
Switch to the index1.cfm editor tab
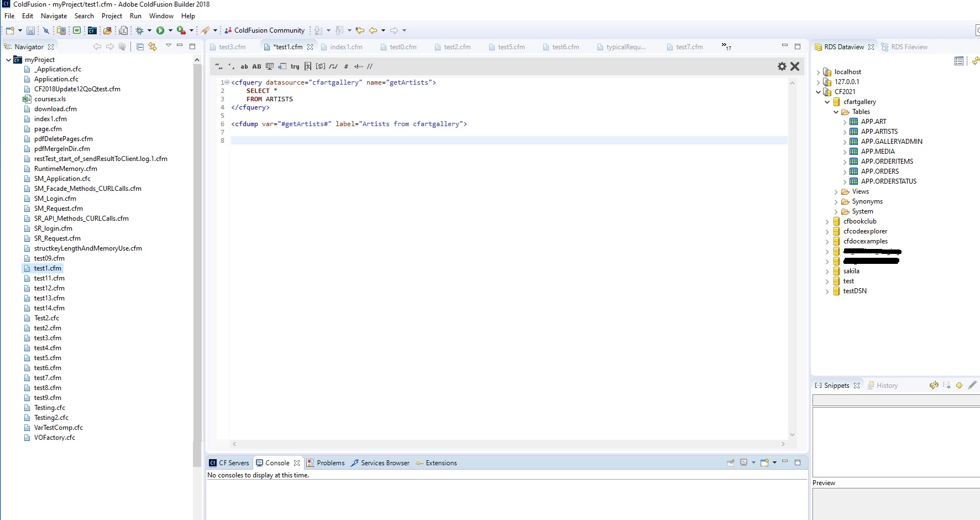coord(342,47)
